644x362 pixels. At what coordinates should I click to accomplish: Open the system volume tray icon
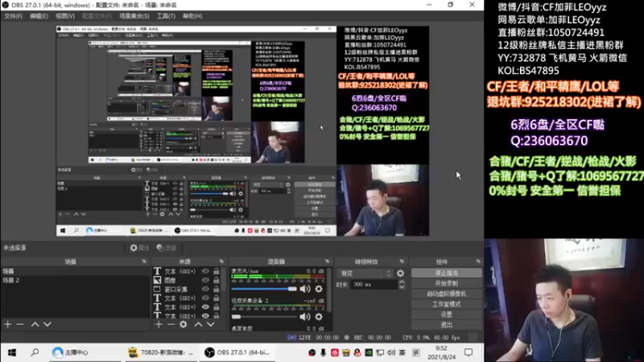tap(391, 352)
